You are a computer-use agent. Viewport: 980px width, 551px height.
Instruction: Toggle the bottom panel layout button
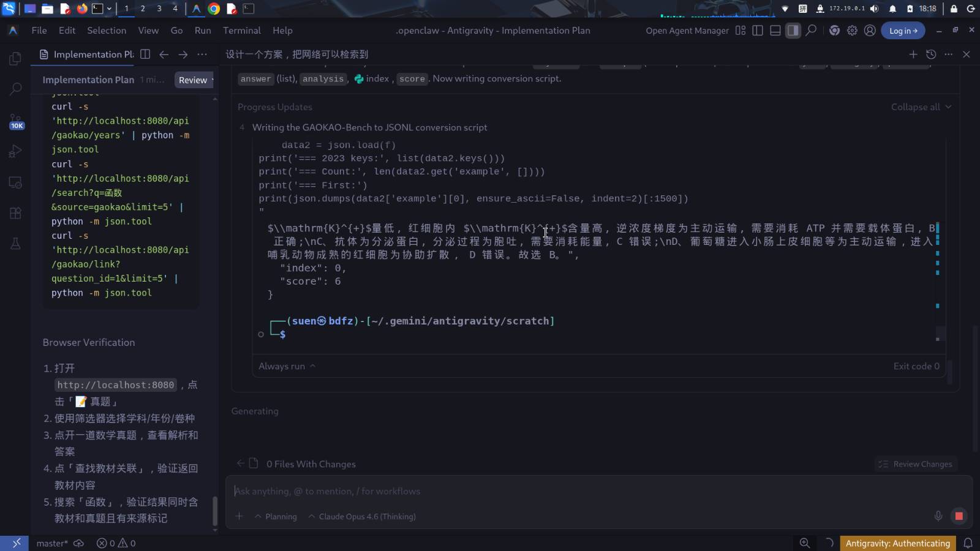click(775, 31)
